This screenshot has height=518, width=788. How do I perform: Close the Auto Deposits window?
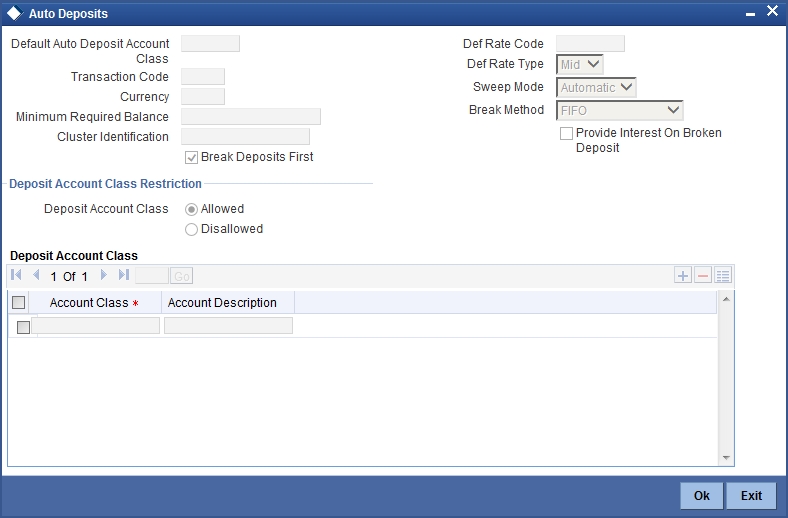pyautogui.click(x=772, y=11)
